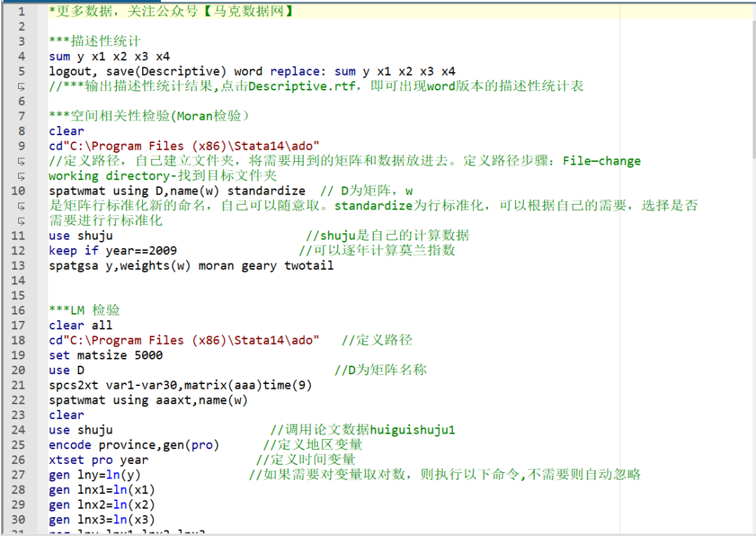Click the ***描述性统计 comment line
The width and height of the screenshot is (756, 536).
(x=95, y=41)
